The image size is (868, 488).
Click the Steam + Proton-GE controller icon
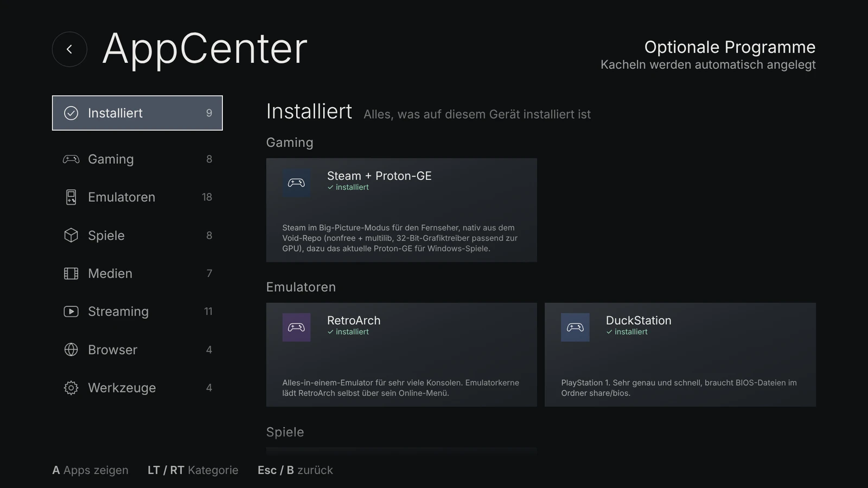296,183
